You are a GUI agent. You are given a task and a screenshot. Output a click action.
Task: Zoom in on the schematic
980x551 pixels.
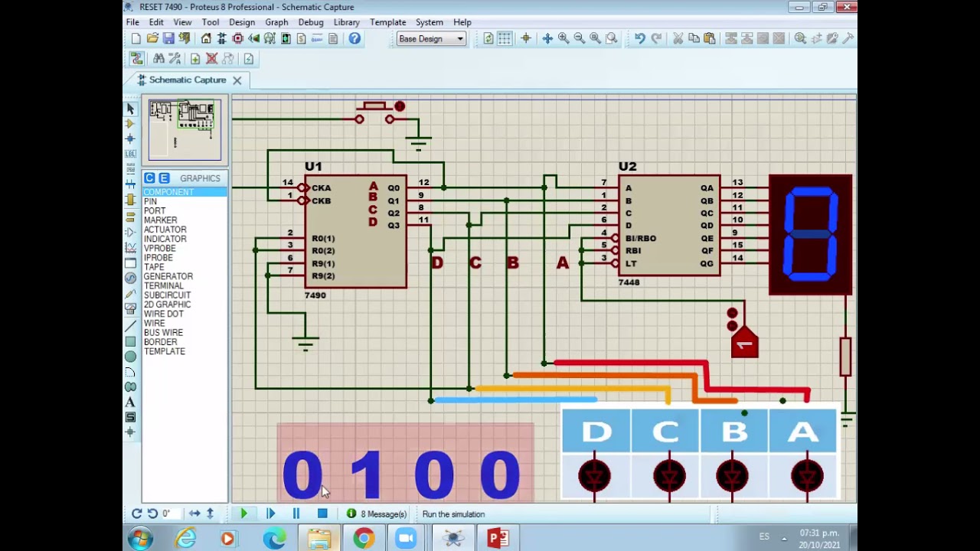[563, 38]
